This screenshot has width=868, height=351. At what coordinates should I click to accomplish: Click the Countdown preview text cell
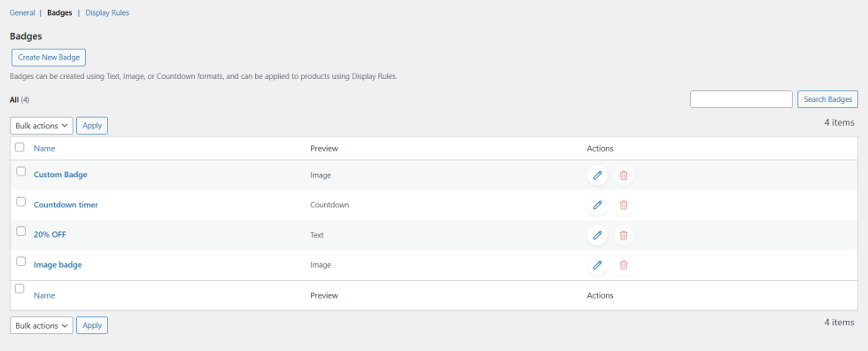pyautogui.click(x=329, y=205)
